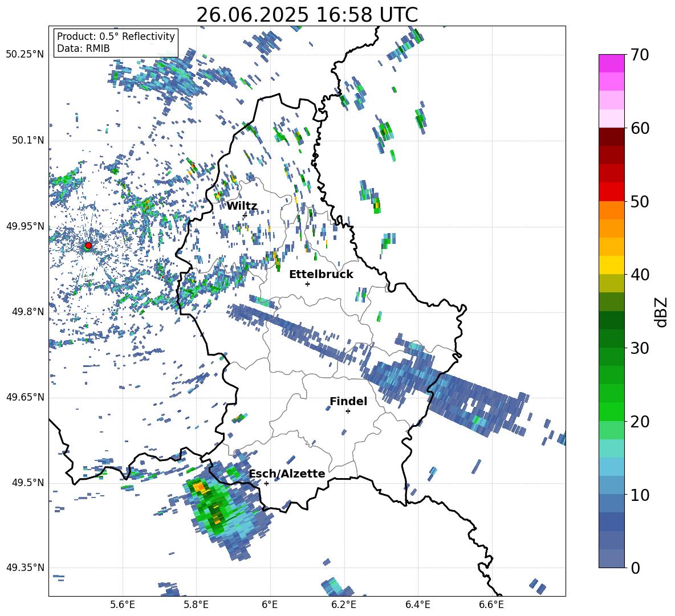Click the colorbar value 10
Image resolution: width=675 pixels, height=616 pixels.
(640, 495)
